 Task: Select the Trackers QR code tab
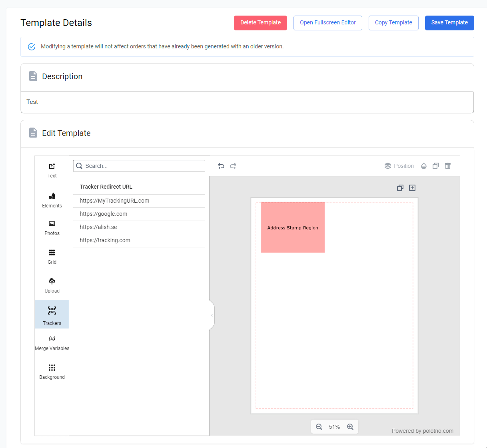coord(52,315)
